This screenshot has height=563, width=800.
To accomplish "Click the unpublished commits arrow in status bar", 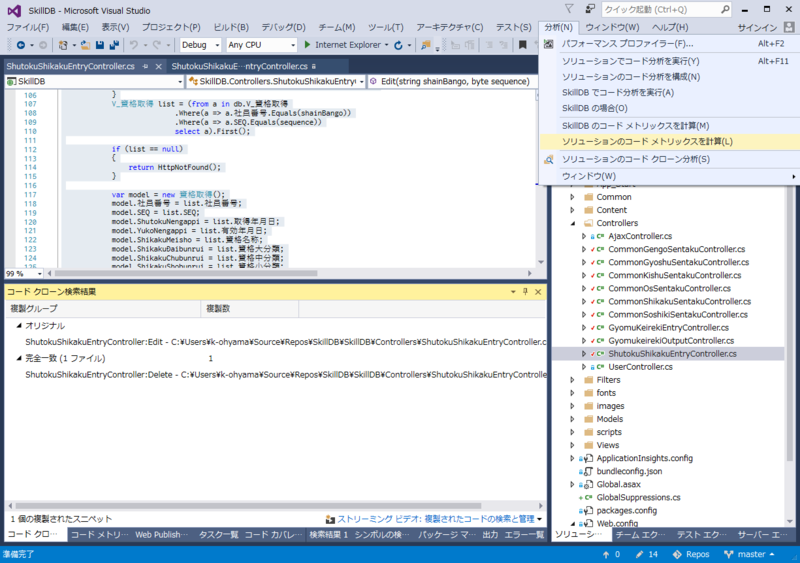I will click(x=606, y=554).
